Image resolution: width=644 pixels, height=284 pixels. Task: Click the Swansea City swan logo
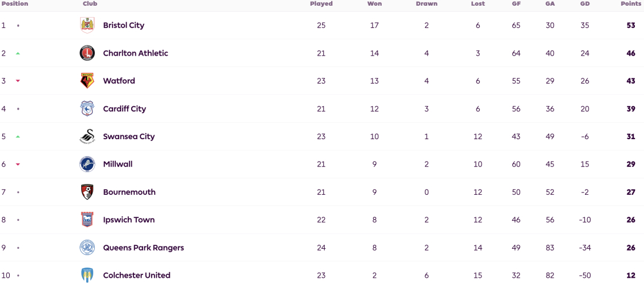pos(87,136)
